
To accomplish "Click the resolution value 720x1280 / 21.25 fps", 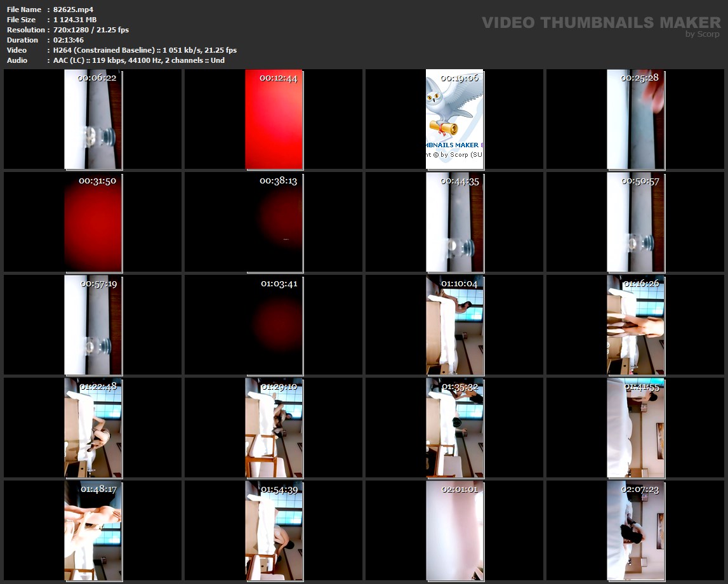I will (x=91, y=30).
